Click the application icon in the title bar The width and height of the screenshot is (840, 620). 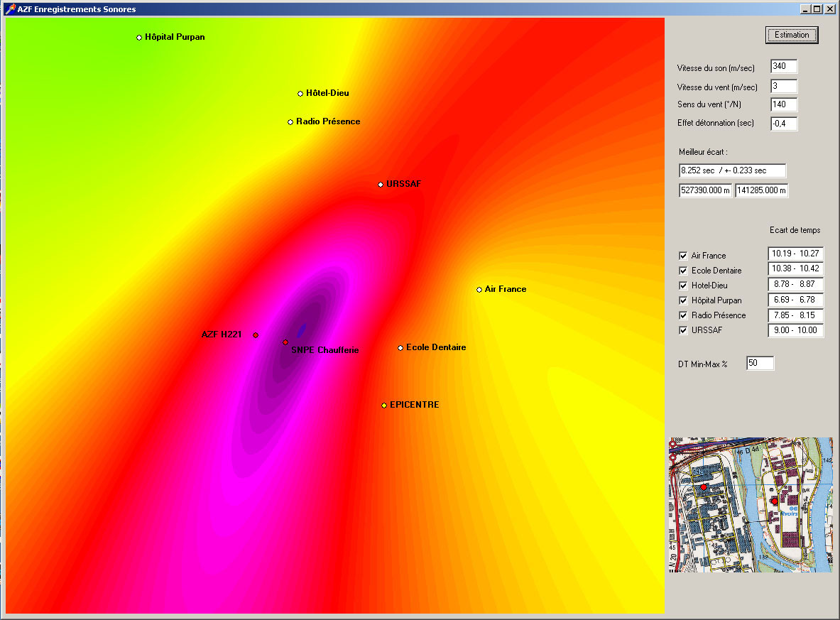coord(10,9)
